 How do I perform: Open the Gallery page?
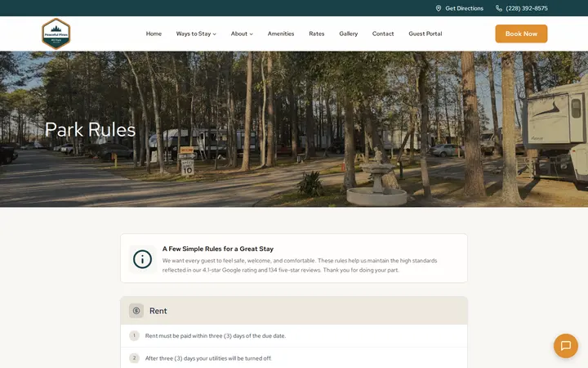tap(349, 34)
